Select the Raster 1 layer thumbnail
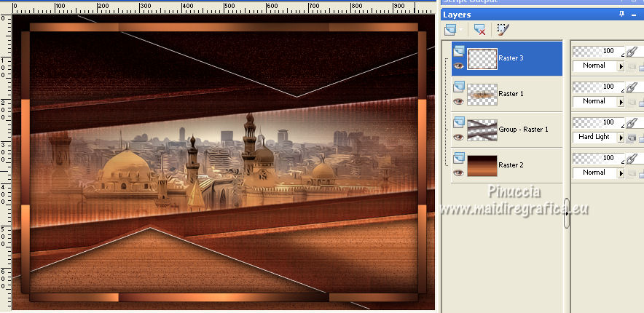The height and width of the screenshot is (313, 644). coord(482,95)
